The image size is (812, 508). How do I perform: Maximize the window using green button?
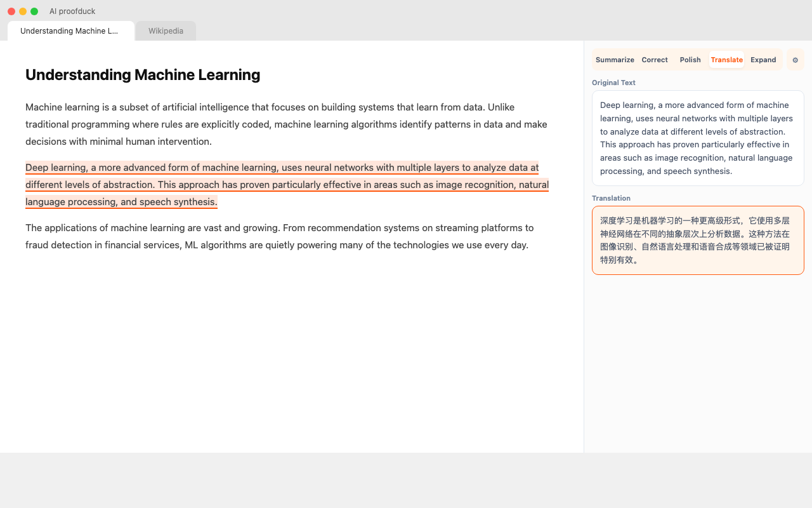[34, 11]
